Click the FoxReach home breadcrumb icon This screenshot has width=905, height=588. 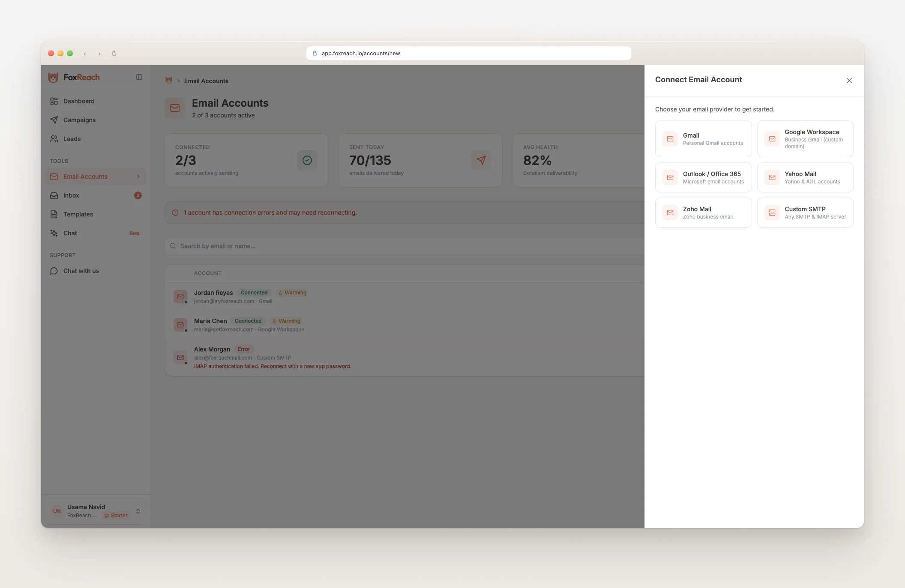point(169,81)
